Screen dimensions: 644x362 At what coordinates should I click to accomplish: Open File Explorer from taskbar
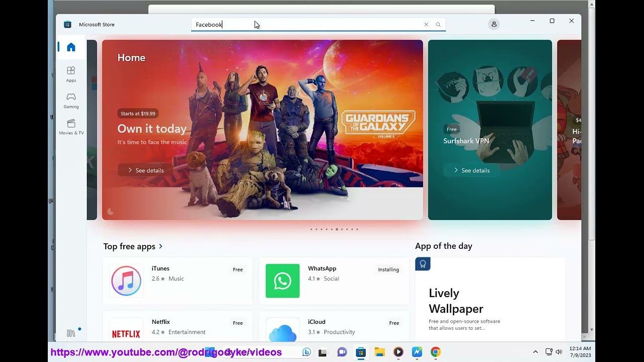pos(379,352)
